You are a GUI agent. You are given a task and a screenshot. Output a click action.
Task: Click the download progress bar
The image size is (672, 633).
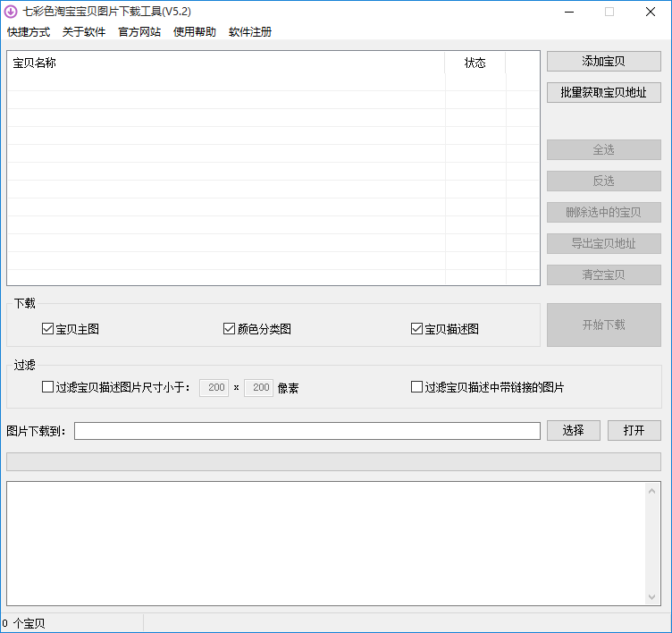click(x=333, y=462)
